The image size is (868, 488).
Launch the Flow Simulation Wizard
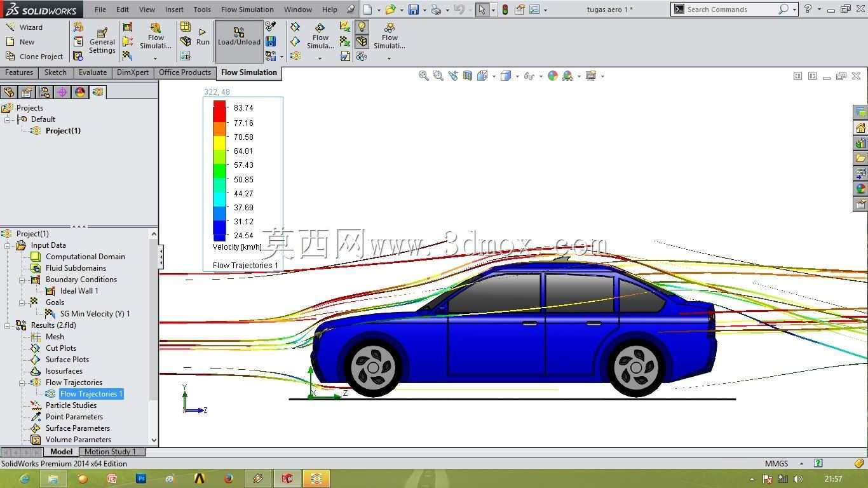[x=24, y=27]
